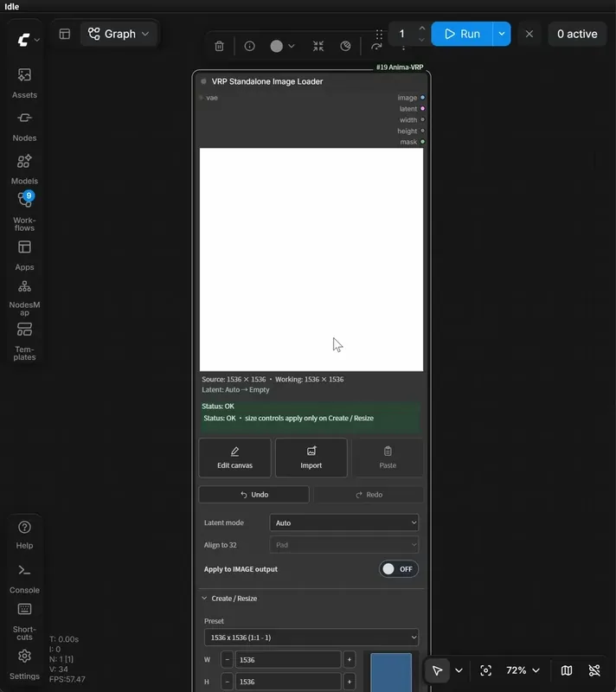Click the W width input field
The width and height of the screenshot is (616, 692).
pos(288,660)
